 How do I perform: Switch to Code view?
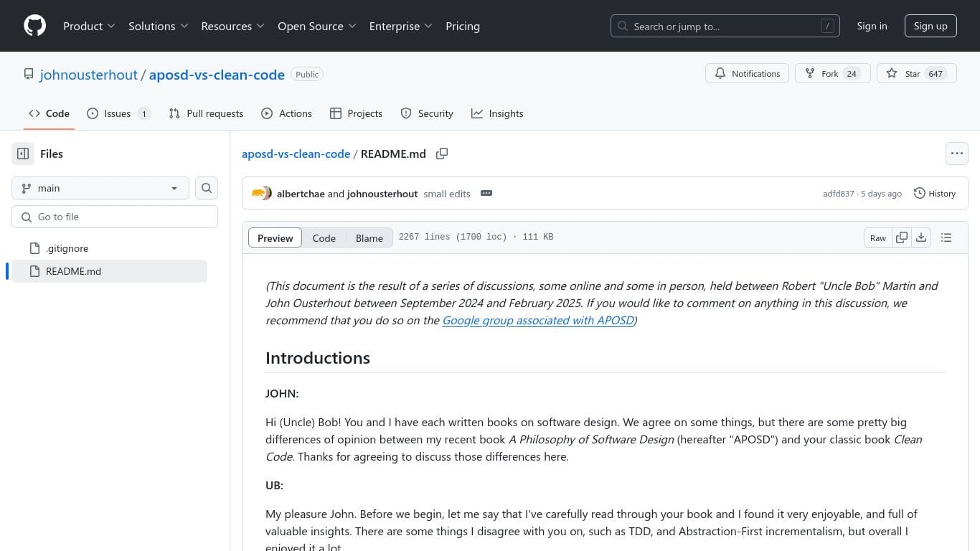pyautogui.click(x=324, y=238)
